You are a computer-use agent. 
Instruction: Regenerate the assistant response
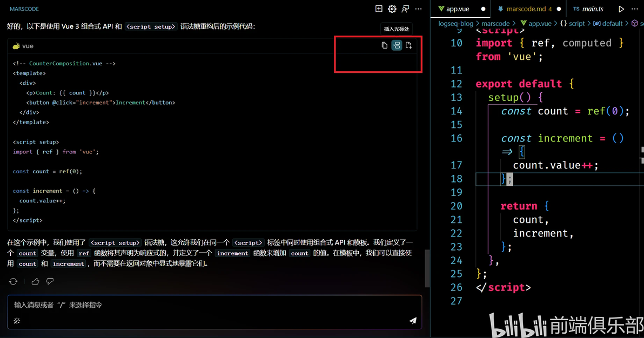point(13,281)
